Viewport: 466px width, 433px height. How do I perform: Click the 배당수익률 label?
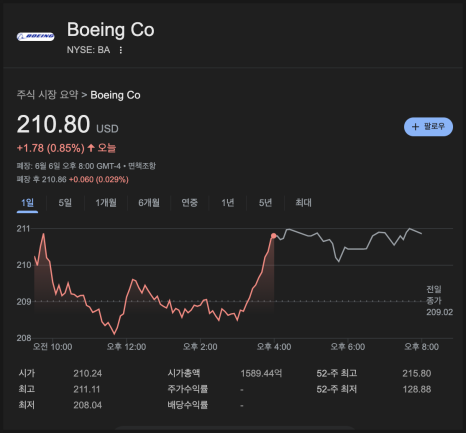(188, 405)
